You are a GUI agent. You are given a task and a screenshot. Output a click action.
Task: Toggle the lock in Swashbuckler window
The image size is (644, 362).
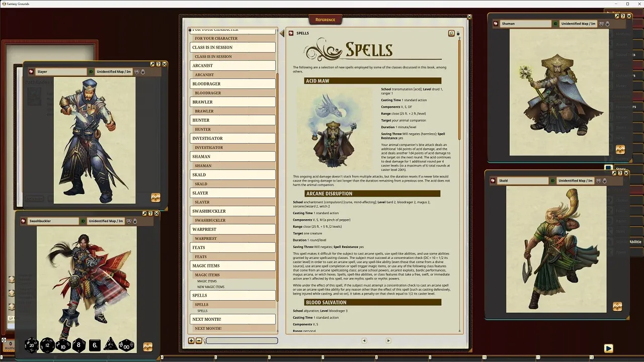tap(135, 221)
